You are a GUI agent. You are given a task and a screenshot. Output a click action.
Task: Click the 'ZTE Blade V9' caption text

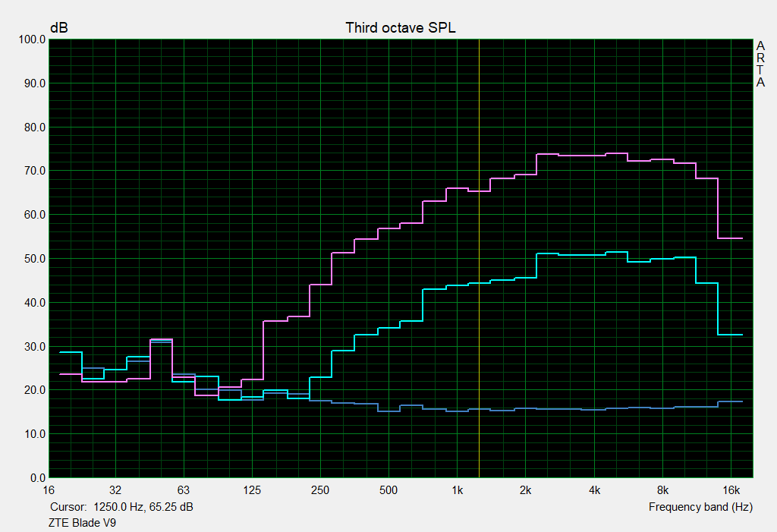[x=82, y=523]
